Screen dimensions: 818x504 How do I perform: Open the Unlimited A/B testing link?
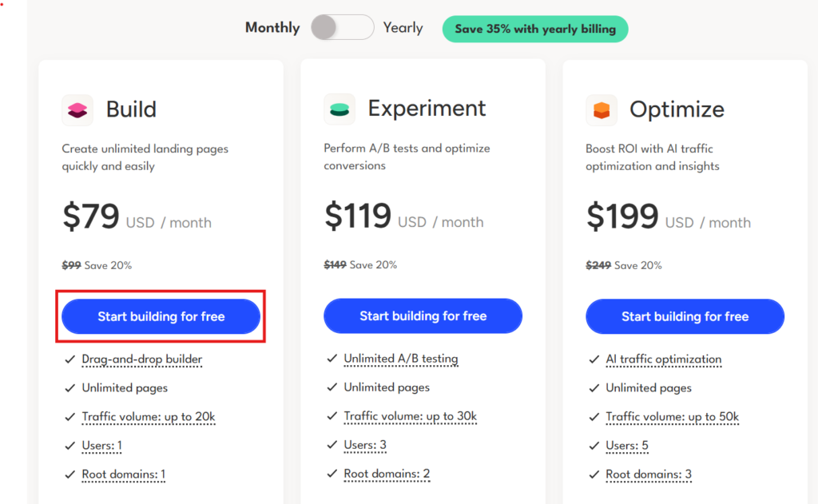[x=401, y=359]
